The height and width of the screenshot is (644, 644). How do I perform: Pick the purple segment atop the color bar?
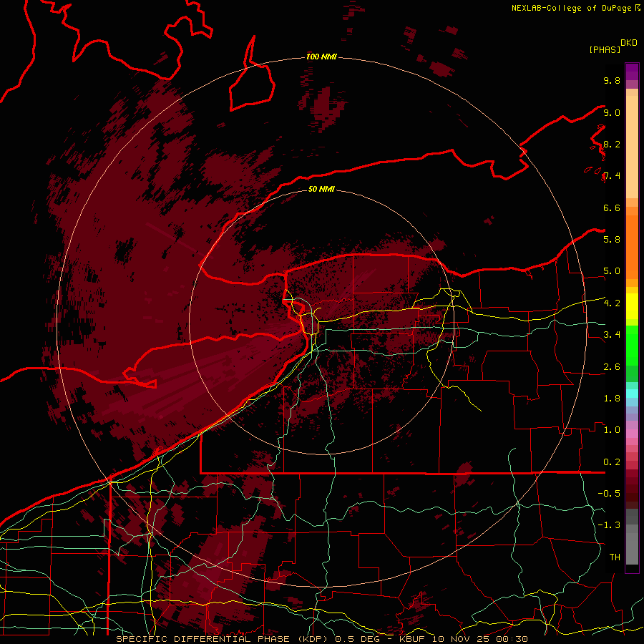pyautogui.click(x=632, y=72)
